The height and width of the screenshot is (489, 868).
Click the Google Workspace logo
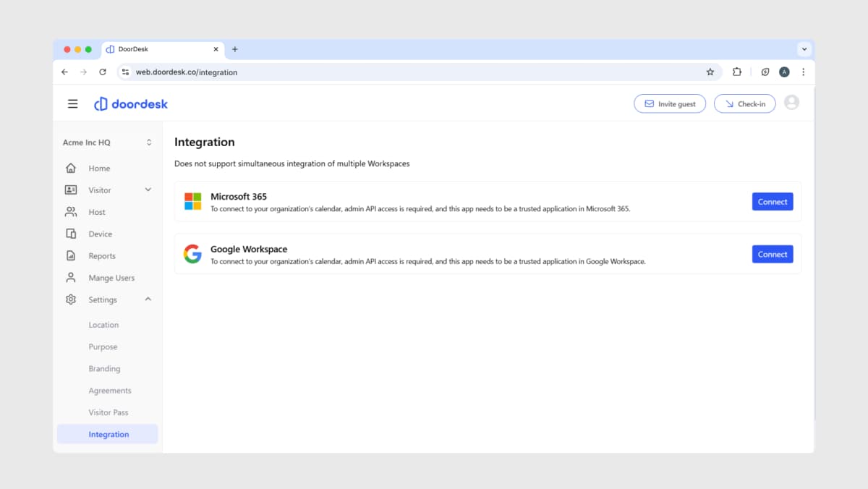pyautogui.click(x=192, y=254)
